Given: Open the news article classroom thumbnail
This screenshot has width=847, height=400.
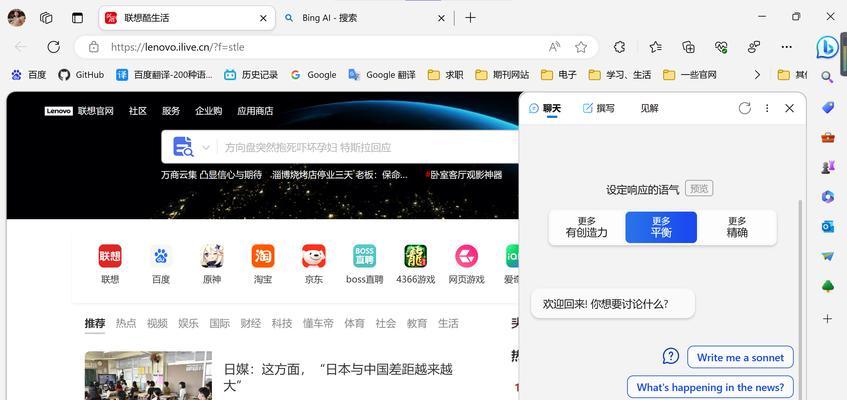Looking at the screenshot, I should [x=148, y=376].
